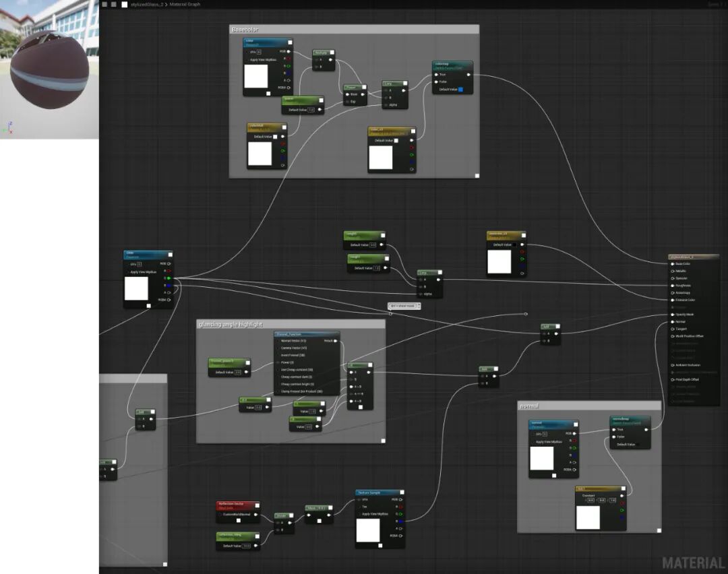This screenshot has width=728, height=574.
Task: Click first Constant value field in normal group
Action: [590, 500]
